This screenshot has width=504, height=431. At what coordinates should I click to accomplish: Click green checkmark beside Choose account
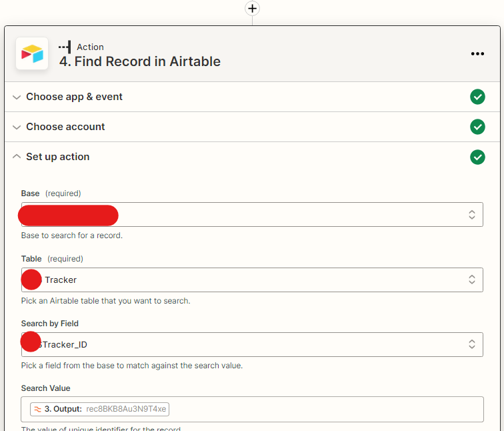click(x=477, y=127)
